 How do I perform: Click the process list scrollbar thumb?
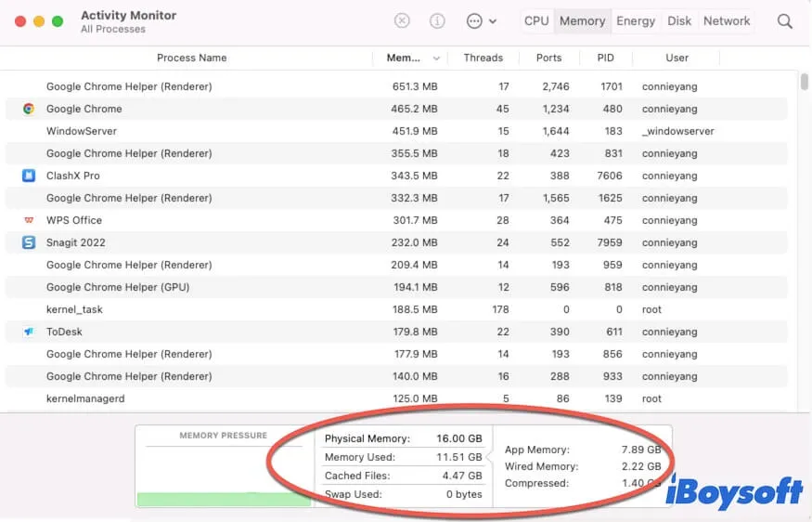coord(804,82)
